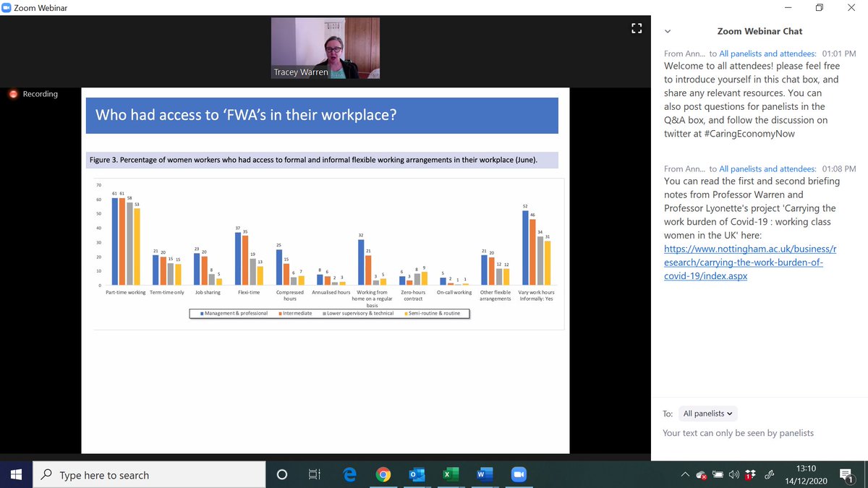
Task: Switch to Excel on the taskbar
Action: [x=450, y=475]
